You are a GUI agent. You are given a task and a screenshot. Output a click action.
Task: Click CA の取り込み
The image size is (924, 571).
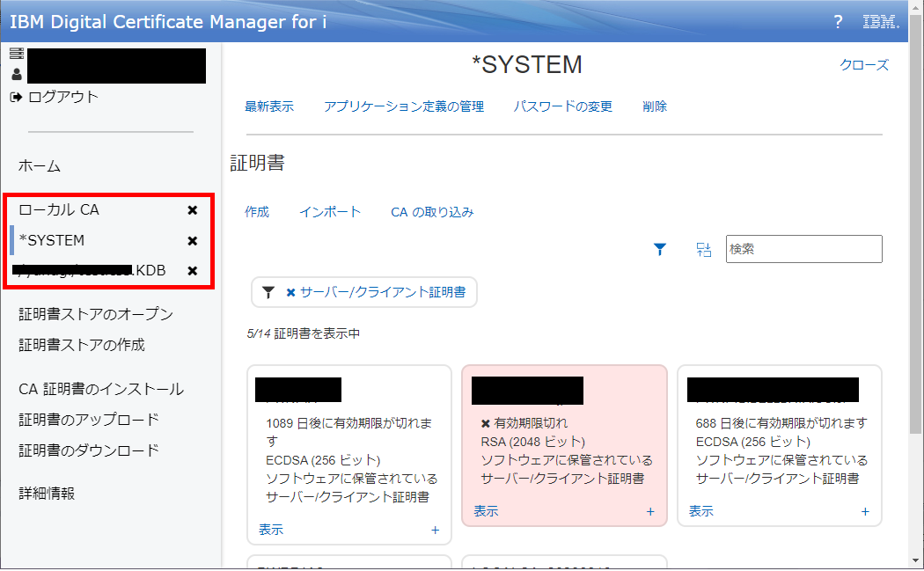[433, 212]
